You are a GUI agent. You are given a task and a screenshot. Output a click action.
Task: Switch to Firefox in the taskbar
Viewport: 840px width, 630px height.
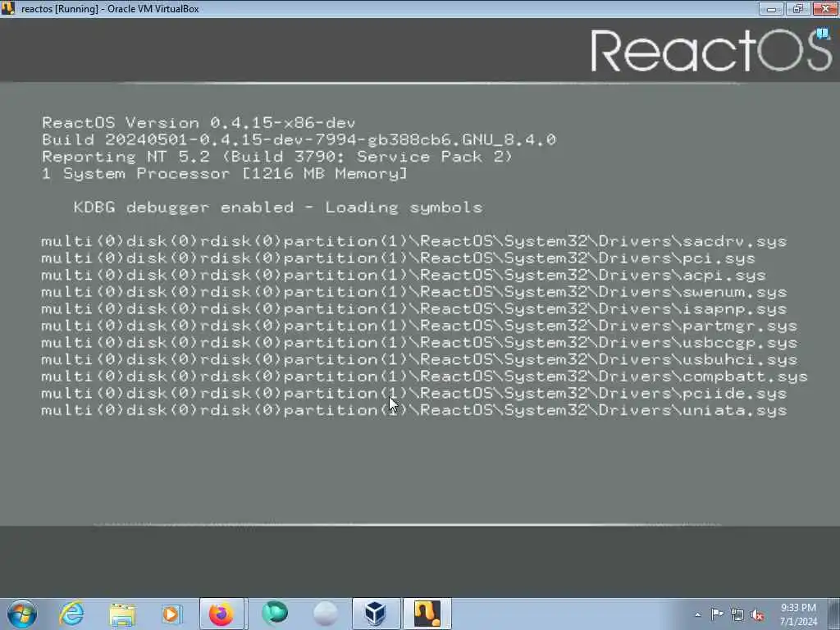tap(221, 614)
